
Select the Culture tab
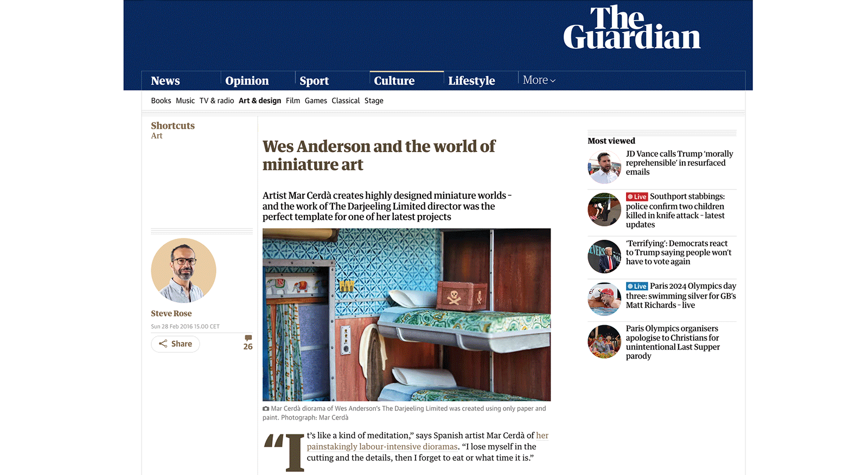[x=394, y=81]
